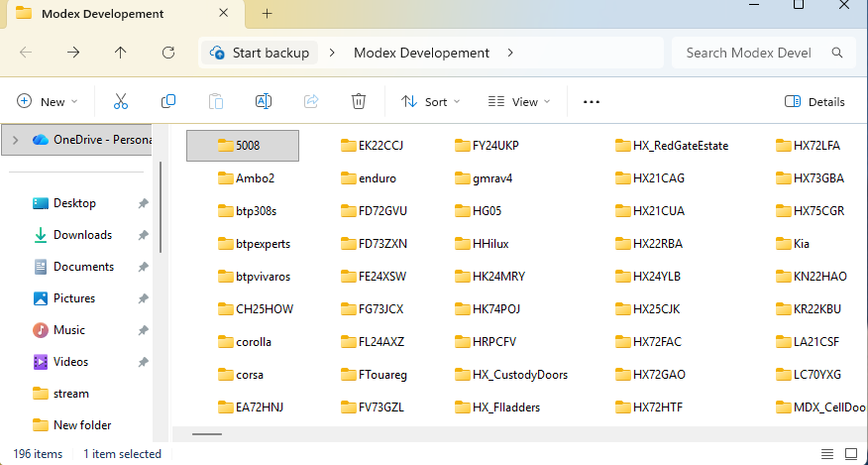Switch to large icons view in status bar

coord(851,454)
